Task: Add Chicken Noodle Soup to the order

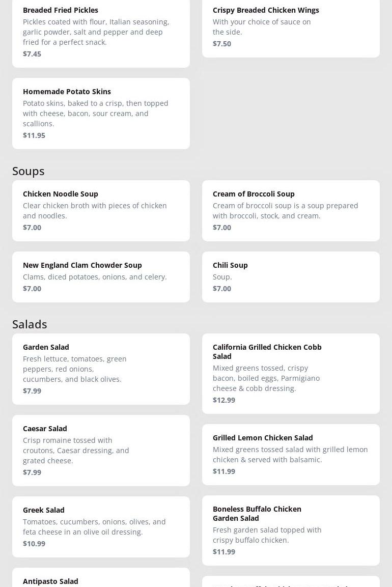Action: [x=101, y=210]
